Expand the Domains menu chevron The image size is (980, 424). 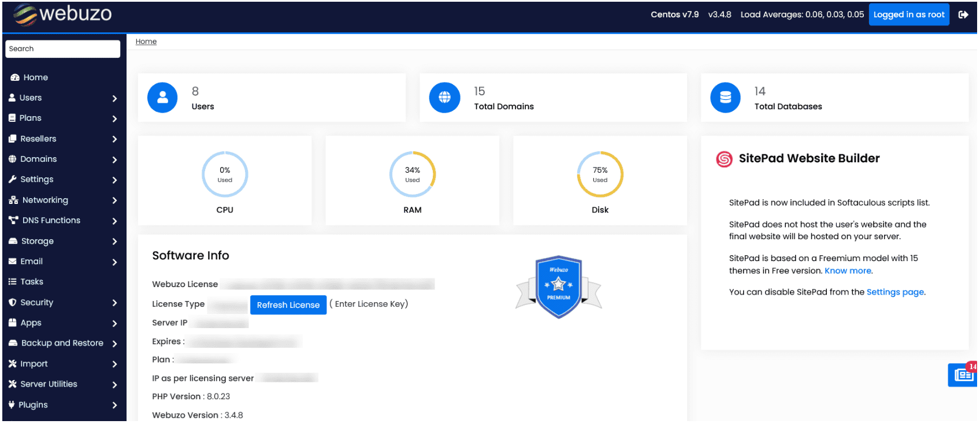pos(114,159)
